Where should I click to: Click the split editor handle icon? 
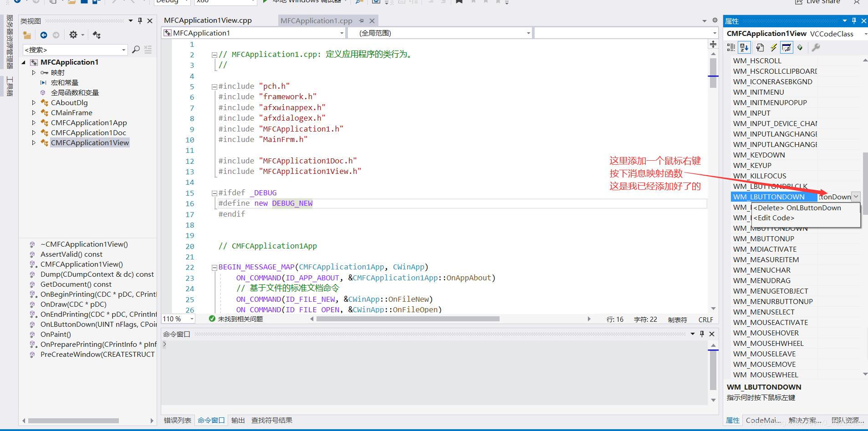coord(713,44)
